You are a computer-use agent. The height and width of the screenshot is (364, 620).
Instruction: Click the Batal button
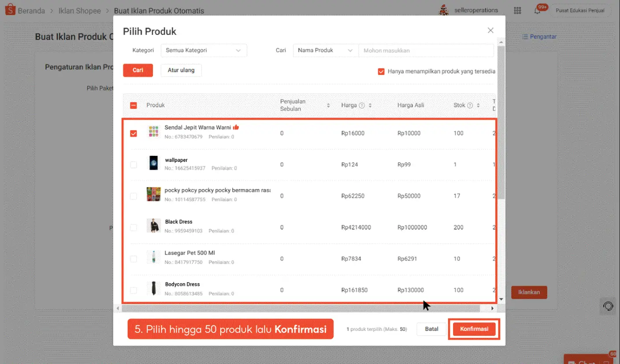coord(431,329)
